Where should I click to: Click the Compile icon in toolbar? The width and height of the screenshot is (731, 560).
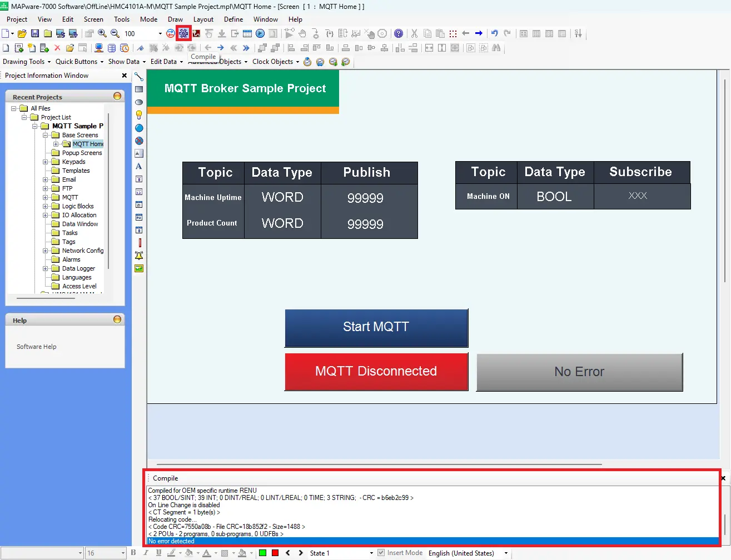pyautogui.click(x=183, y=33)
